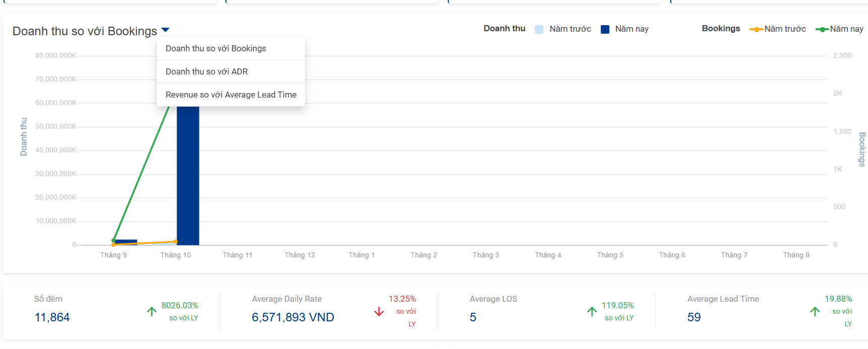868x349 pixels.
Task: Click the Average Lead Time up arrow icon
Action: [x=815, y=311]
